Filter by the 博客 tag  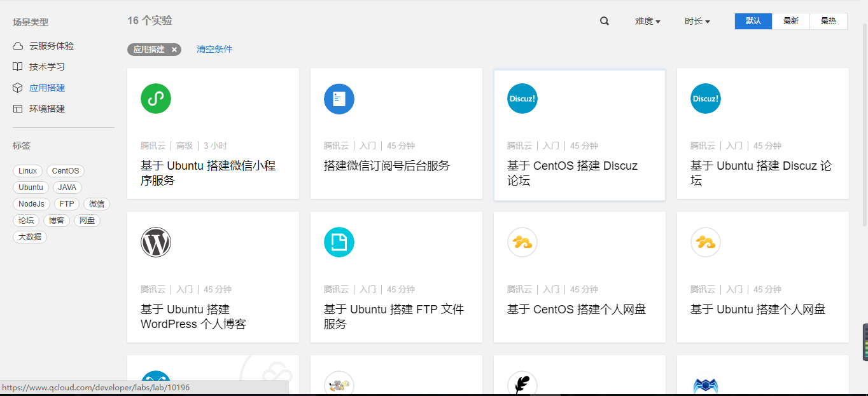coord(57,221)
